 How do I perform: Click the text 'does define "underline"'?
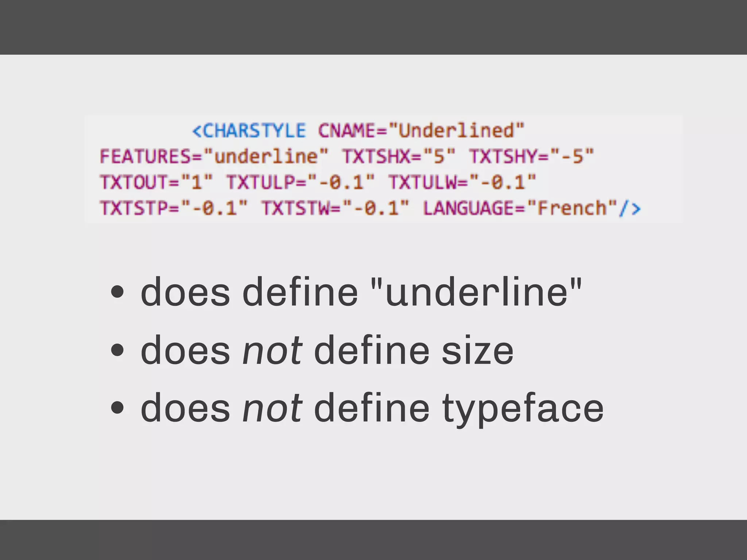(361, 292)
